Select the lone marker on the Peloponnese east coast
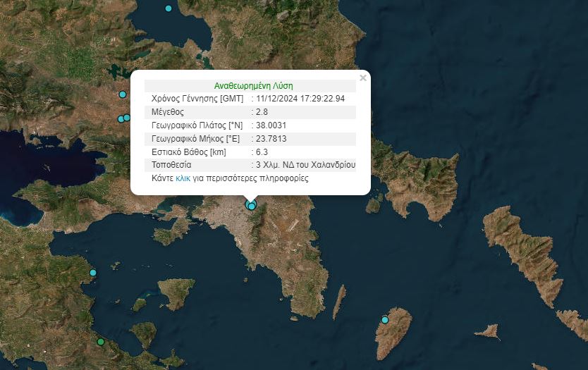This screenshot has width=588, height=370. (x=92, y=273)
